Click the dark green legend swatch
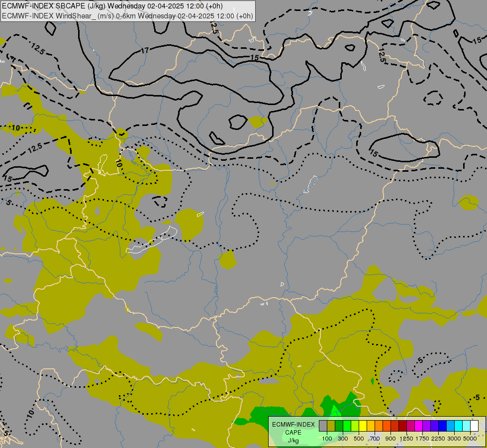 click(339, 426)
